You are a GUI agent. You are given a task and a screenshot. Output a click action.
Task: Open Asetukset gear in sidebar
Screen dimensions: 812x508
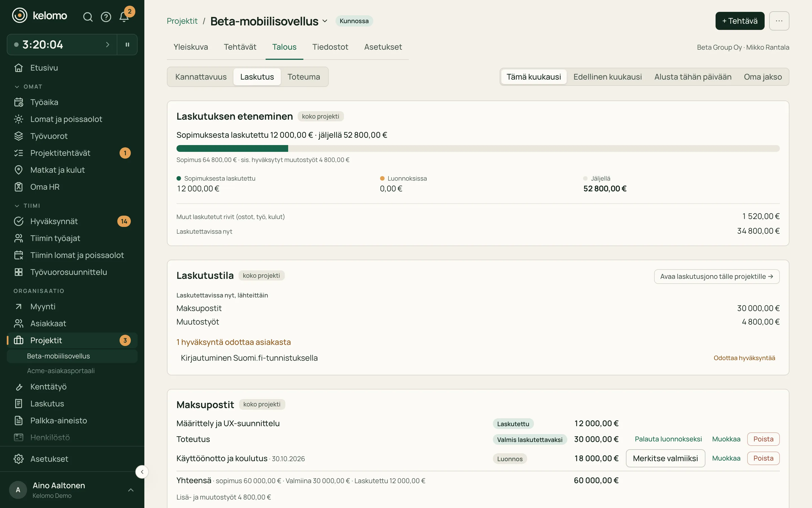(x=19, y=459)
